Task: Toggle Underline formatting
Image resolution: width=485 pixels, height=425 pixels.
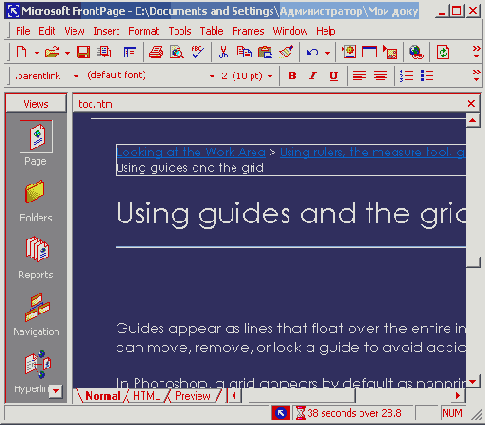Action: coord(333,76)
